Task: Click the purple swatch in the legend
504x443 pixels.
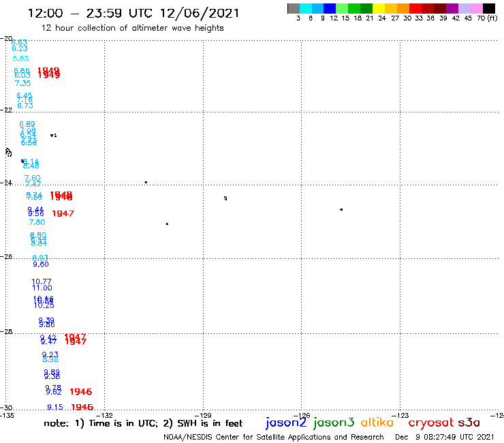Action: coord(452,8)
